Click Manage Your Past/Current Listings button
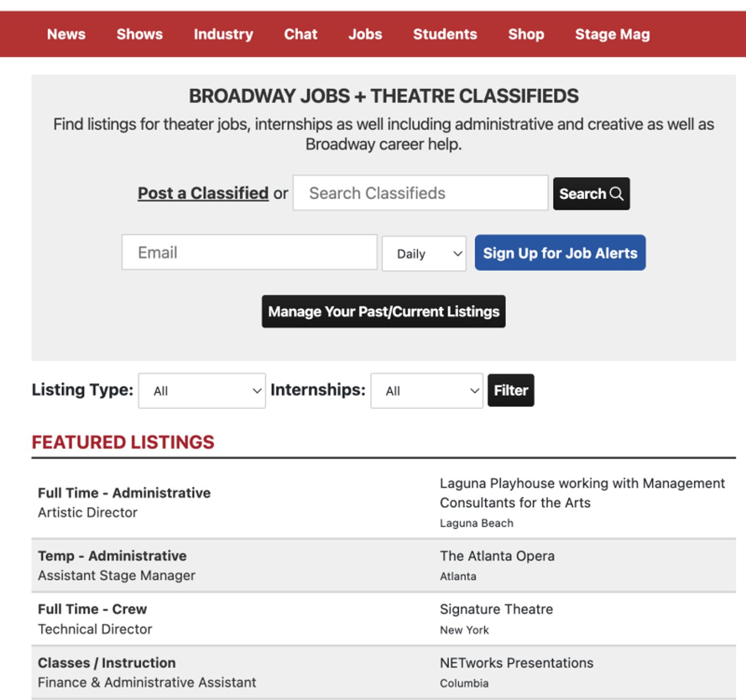 pyautogui.click(x=383, y=311)
